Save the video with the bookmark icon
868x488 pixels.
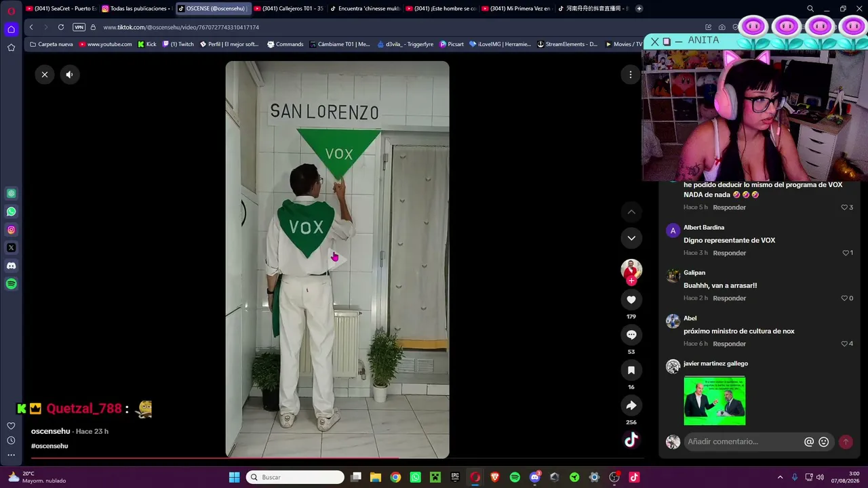[x=631, y=370]
